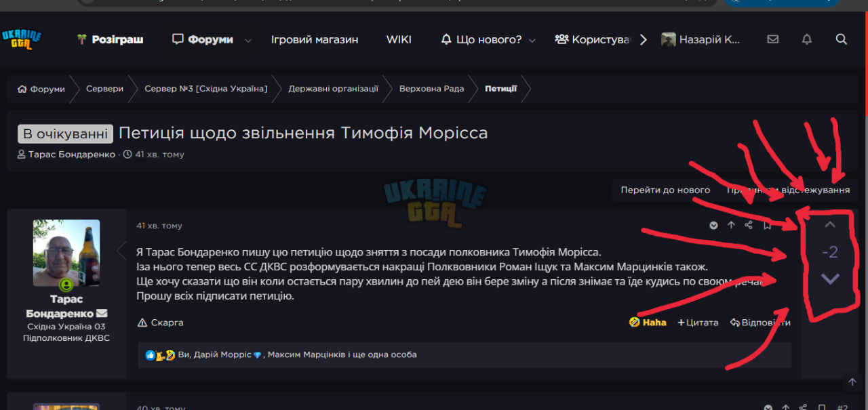Screen dimensions: 868x410
Task: Click the second post's up arrow icon
Action: pos(785,408)
